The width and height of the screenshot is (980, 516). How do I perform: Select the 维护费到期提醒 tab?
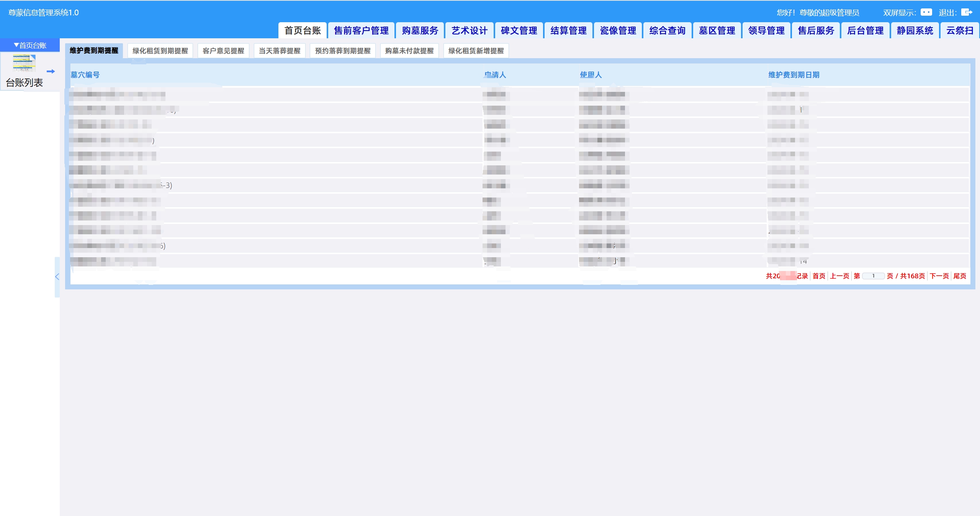[x=94, y=51]
